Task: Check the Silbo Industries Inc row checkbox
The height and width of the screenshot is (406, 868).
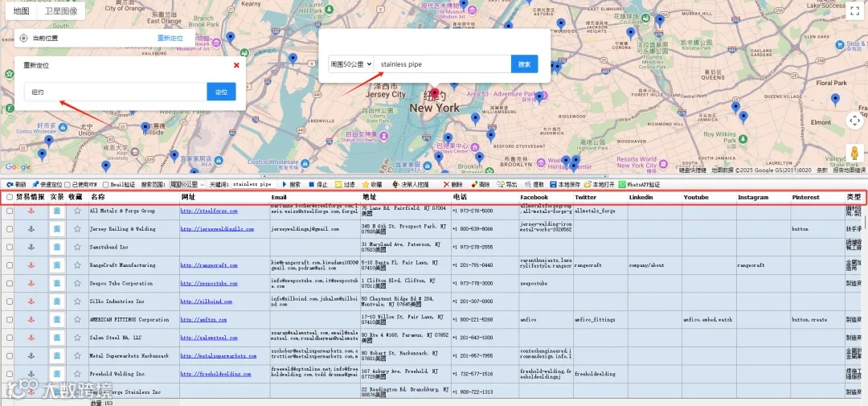Action: [x=10, y=301]
